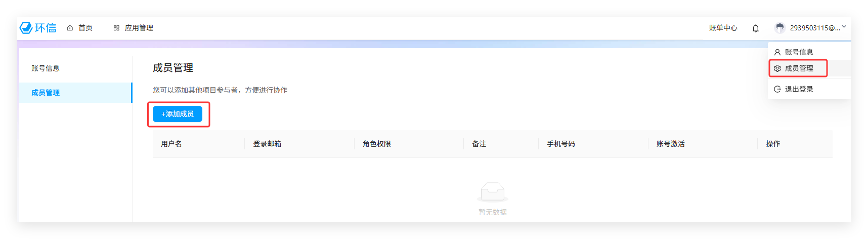The image size is (868, 239).
Task: Click the 用户名 column header
Action: 171,144
